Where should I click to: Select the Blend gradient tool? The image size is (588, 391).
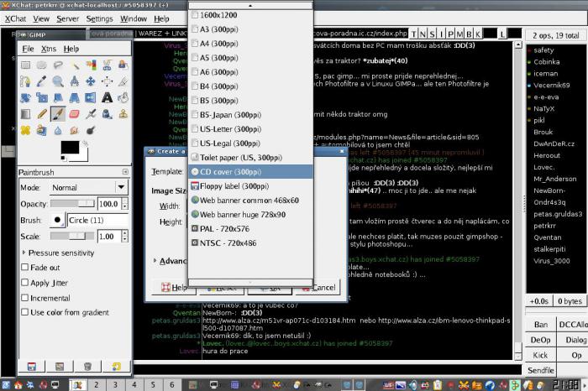pos(25,114)
